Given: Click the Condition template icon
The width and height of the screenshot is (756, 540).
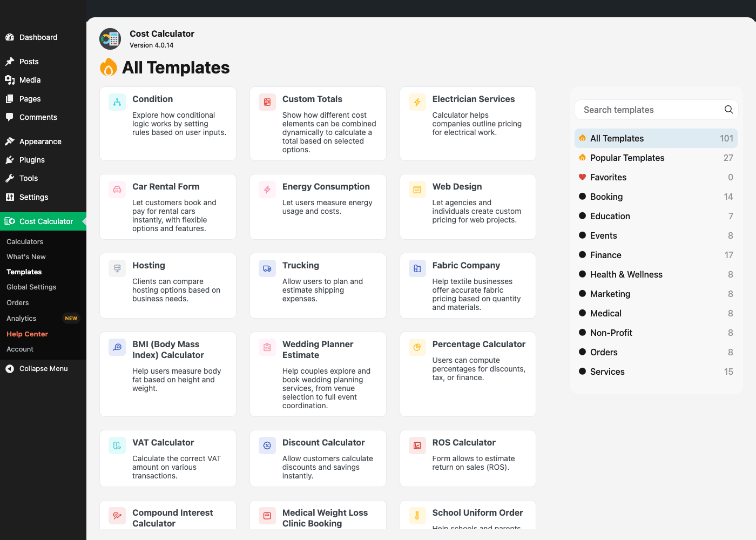Looking at the screenshot, I should pos(117,102).
